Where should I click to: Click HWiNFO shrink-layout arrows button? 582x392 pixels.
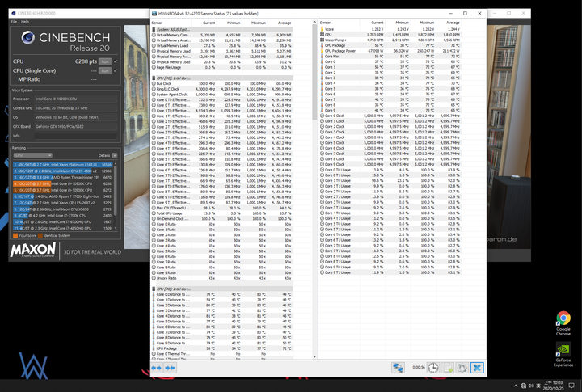[170, 368]
